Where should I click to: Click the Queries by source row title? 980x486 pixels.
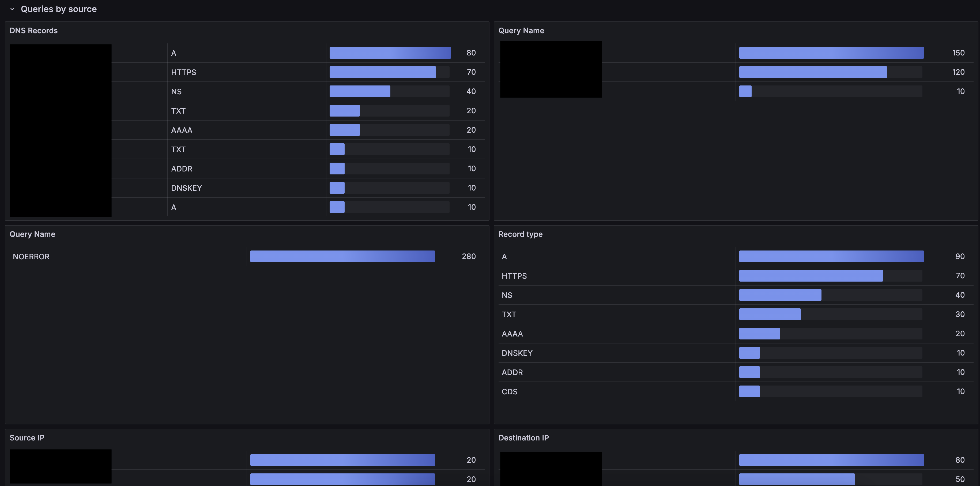click(x=59, y=9)
